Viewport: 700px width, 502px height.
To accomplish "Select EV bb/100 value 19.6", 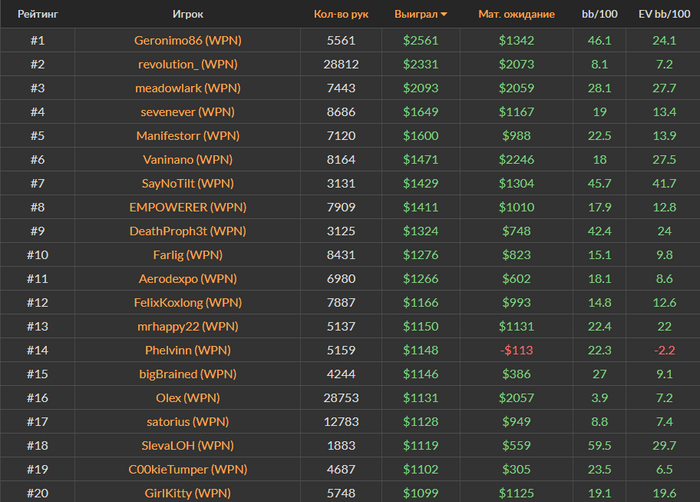I will [x=664, y=493].
